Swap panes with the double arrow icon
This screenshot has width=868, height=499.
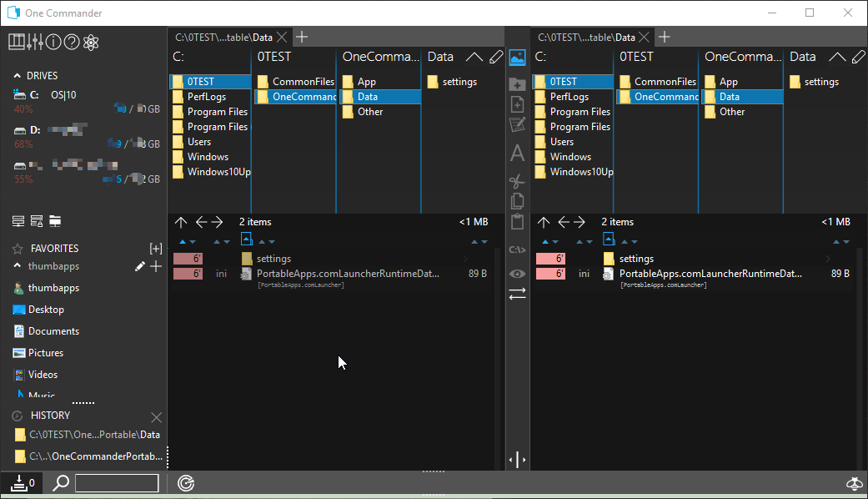tap(517, 294)
